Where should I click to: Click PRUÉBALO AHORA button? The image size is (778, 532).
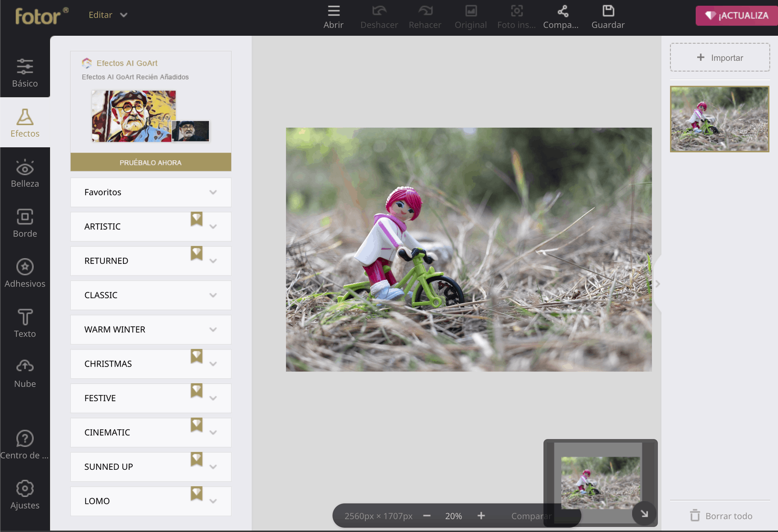pyautogui.click(x=151, y=162)
